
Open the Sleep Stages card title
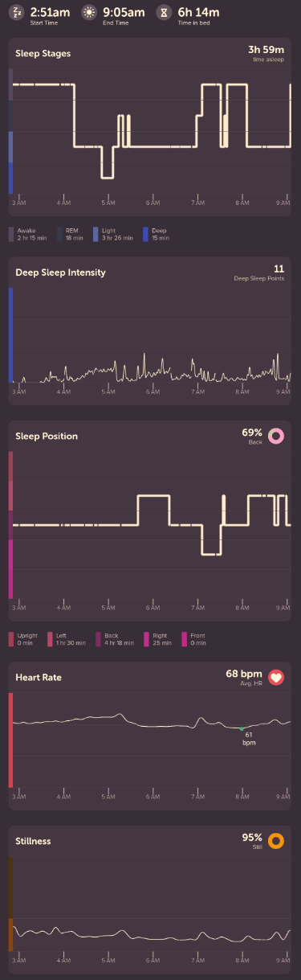point(43,54)
